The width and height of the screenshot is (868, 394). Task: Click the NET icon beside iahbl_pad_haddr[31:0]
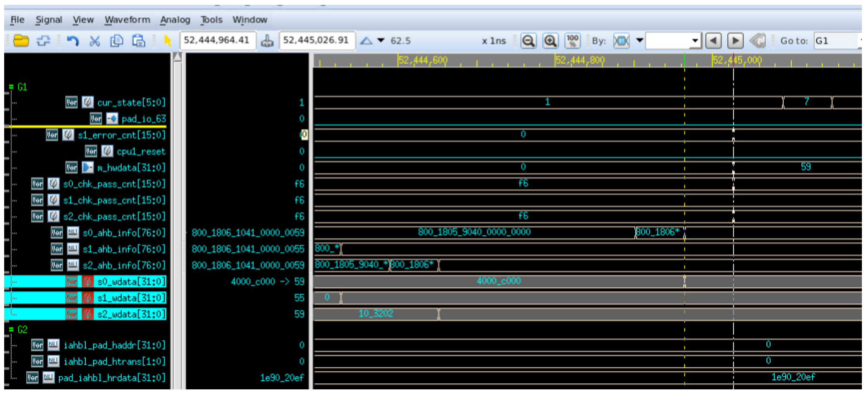pyautogui.click(x=54, y=345)
